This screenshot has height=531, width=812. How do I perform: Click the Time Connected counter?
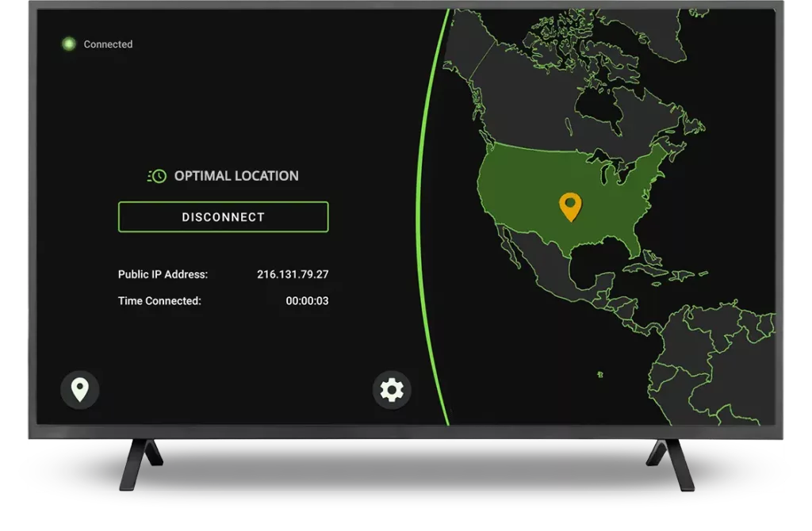coord(308,301)
